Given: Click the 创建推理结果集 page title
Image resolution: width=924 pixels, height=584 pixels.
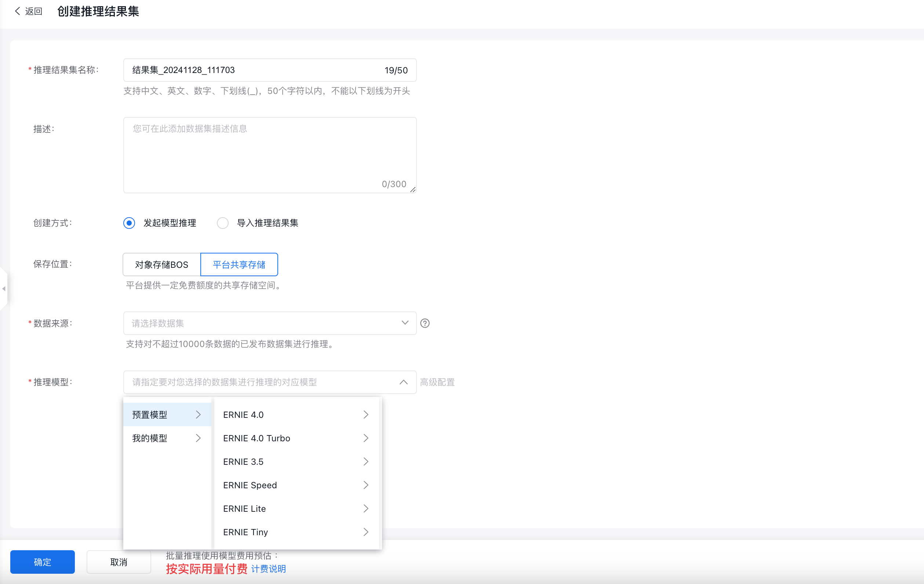Looking at the screenshot, I should (x=98, y=11).
